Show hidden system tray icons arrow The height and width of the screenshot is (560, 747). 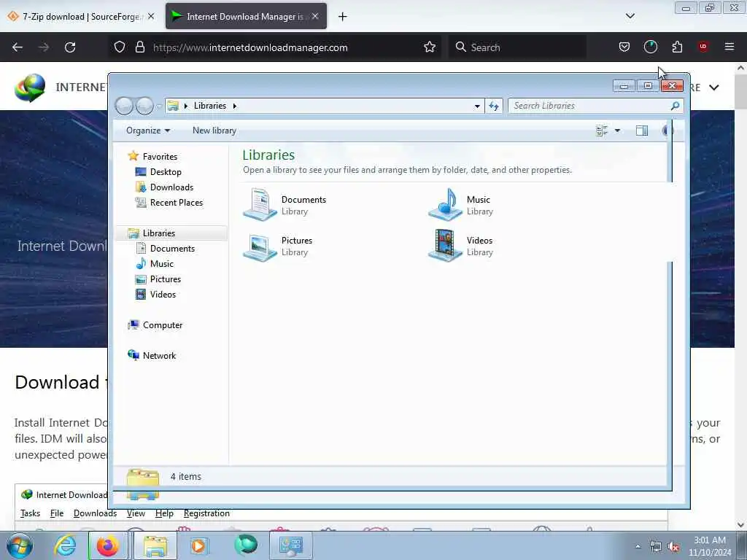pos(638,547)
